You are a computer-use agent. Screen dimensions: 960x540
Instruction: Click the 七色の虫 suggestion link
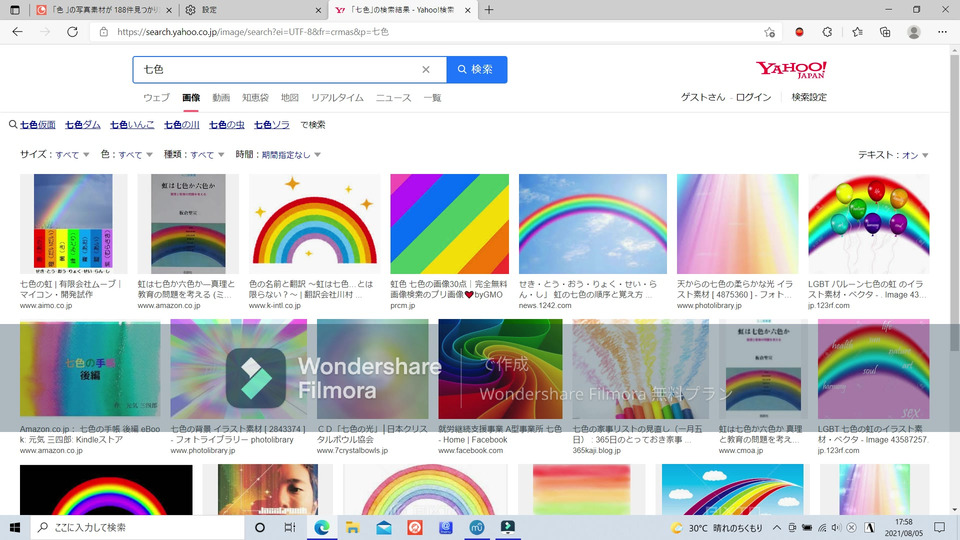point(227,124)
